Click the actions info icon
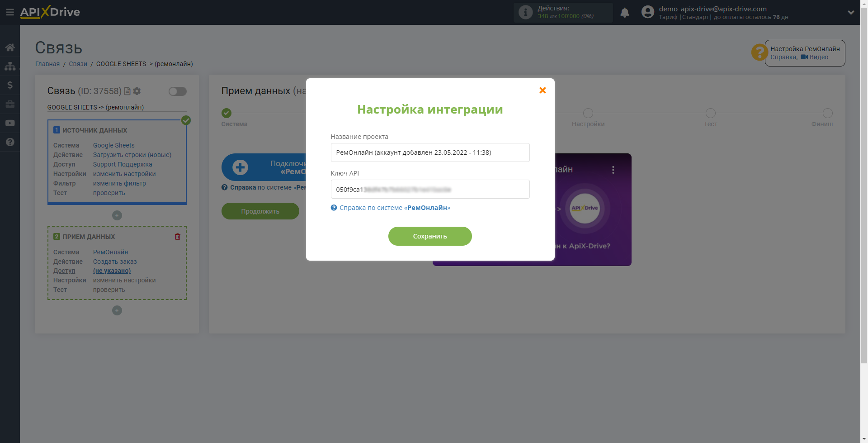 pos(525,12)
